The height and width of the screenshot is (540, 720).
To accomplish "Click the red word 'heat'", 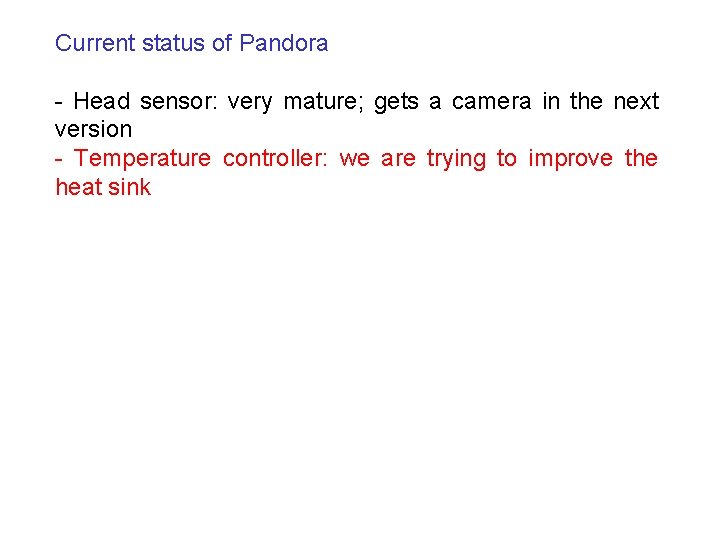I will click(x=79, y=187).
